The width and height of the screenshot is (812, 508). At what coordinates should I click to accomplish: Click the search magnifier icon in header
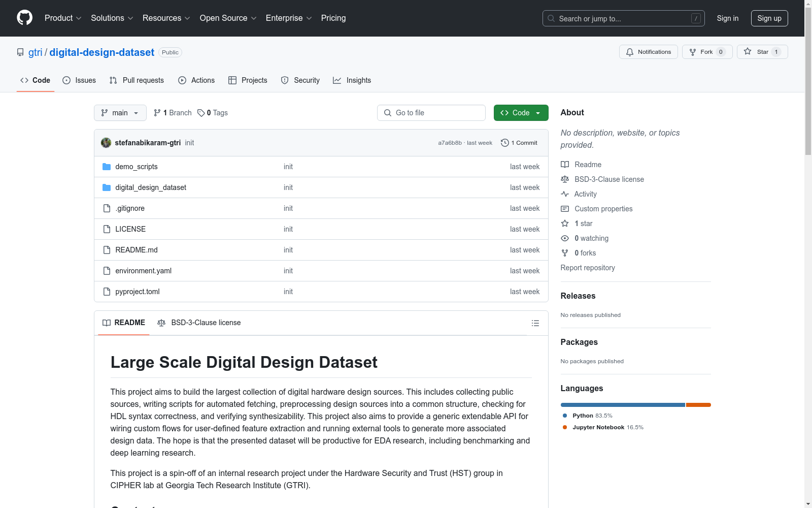pyautogui.click(x=551, y=18)
